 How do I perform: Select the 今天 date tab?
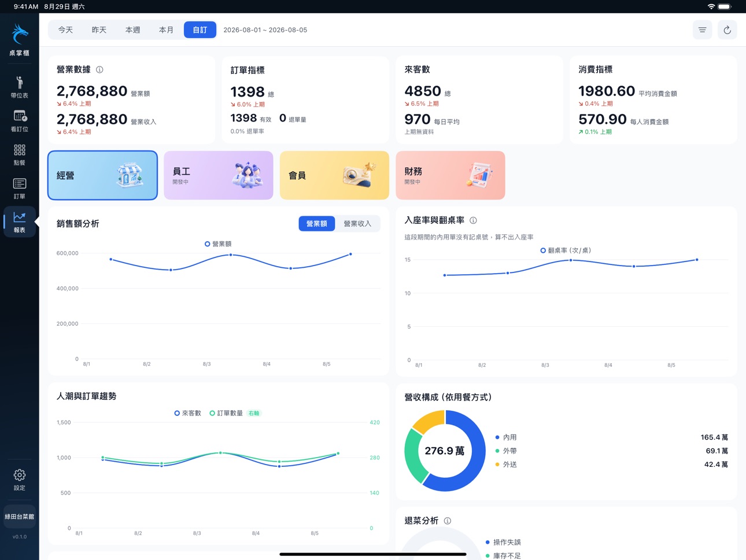point(65,30)
